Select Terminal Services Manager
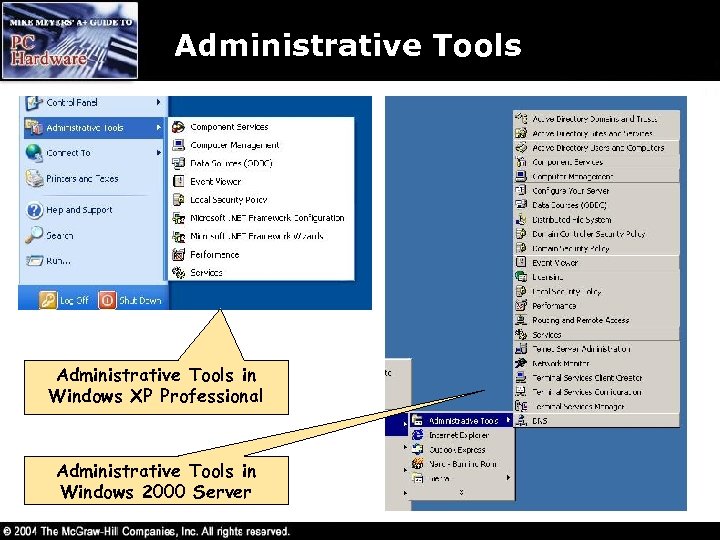Screen dimensions: 720x540 click(x=596, y=406)
